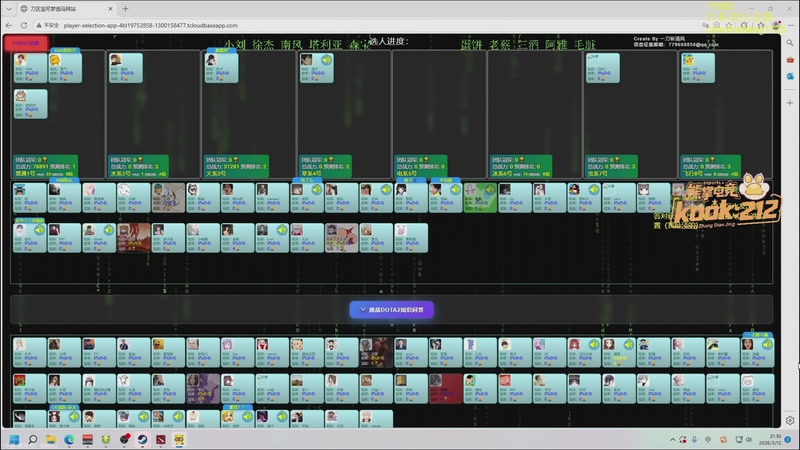Click the name 阿雅 in the header

point(556,45)
